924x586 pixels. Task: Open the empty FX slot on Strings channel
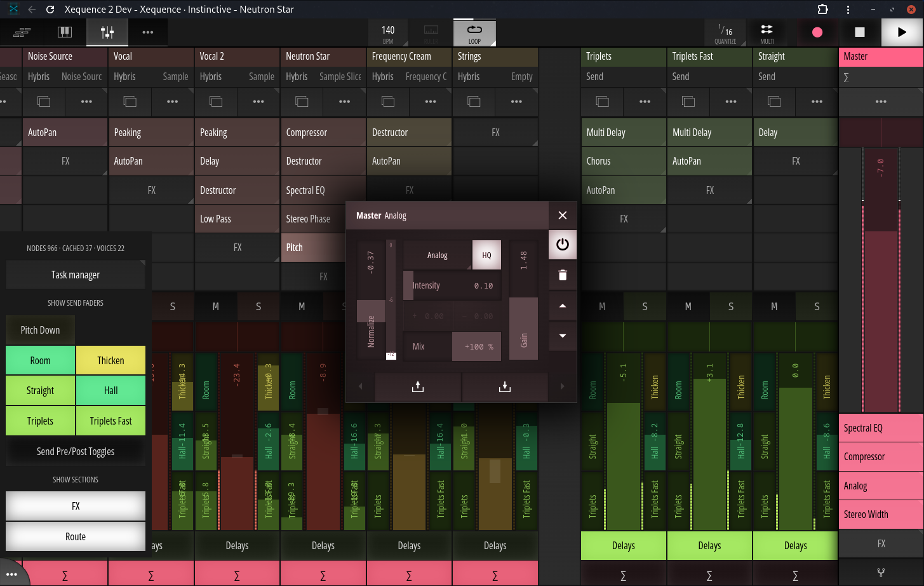pyautogui.click(x=495, y=132)
